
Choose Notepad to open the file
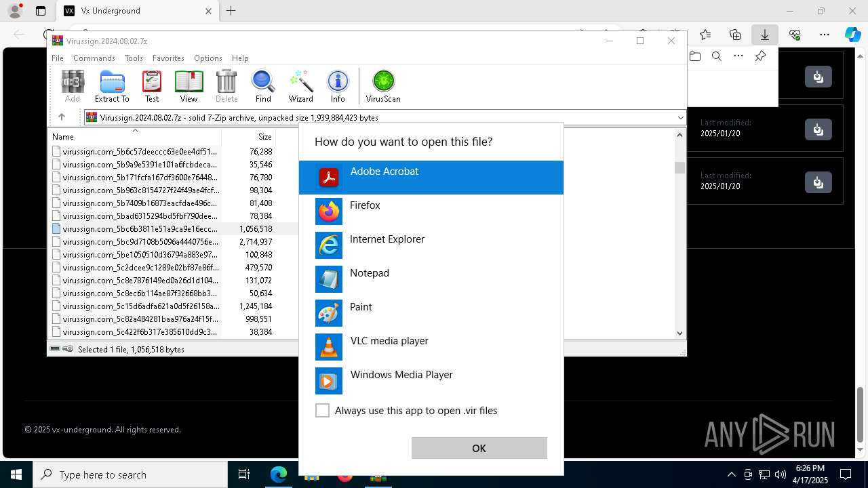coord(431,279)
